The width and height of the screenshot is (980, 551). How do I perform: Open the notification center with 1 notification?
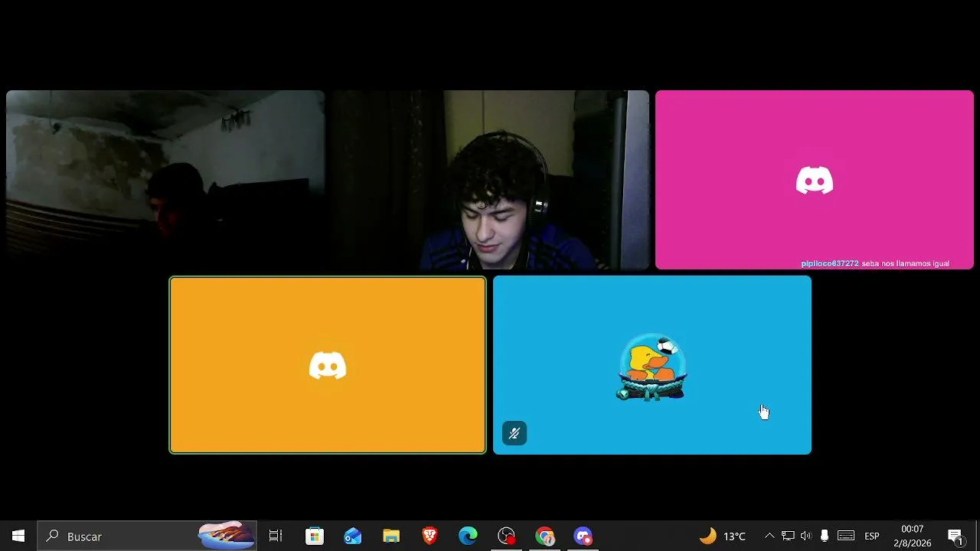coord(955,536)
